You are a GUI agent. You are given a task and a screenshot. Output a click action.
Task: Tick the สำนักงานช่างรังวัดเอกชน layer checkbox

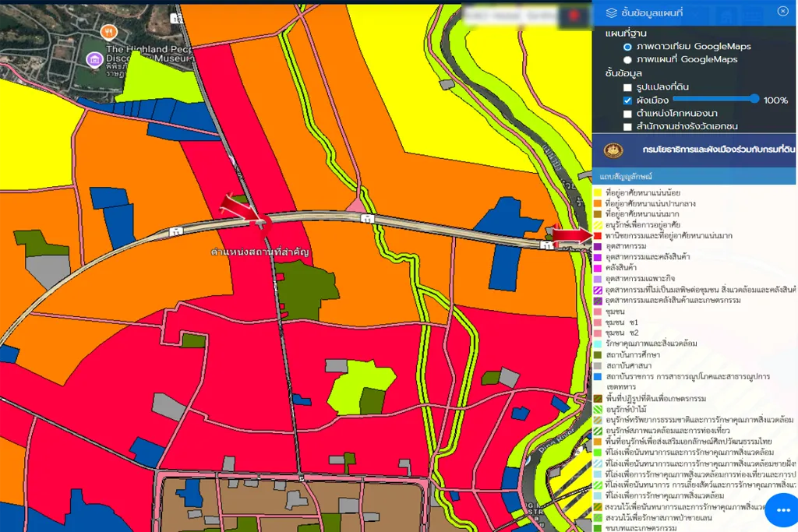[x=627, y=126]
